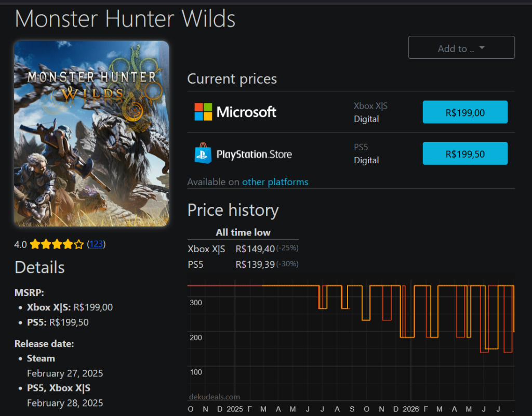
Task: Click the -30% discount label
Action: (x=287, y=264)
